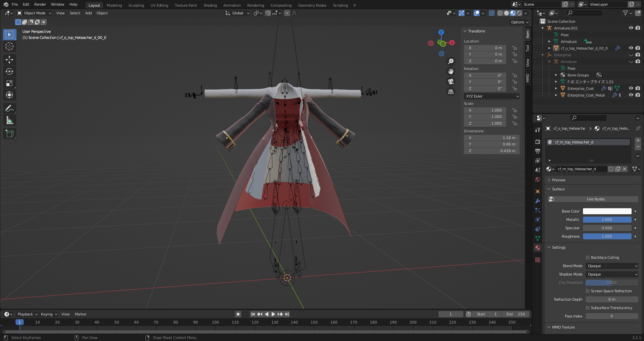
Task: Switch to the UV Editing workspace tab
Action: pos(159,5)
